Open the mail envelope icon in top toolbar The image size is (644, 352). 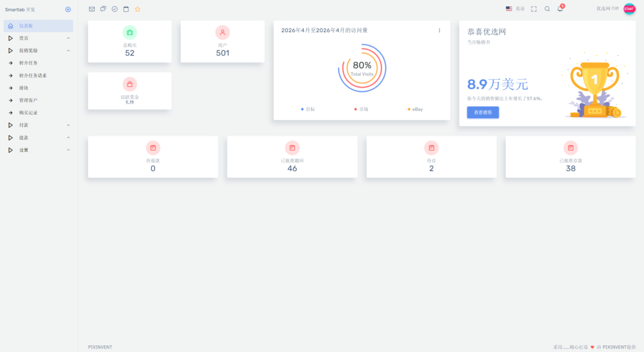(x=92, y=9)
